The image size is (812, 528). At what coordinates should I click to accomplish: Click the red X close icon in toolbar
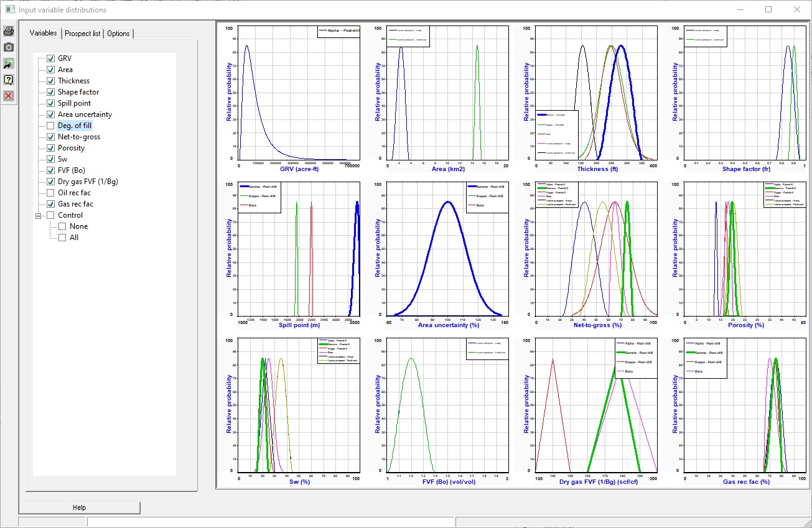tap(9, 96)
